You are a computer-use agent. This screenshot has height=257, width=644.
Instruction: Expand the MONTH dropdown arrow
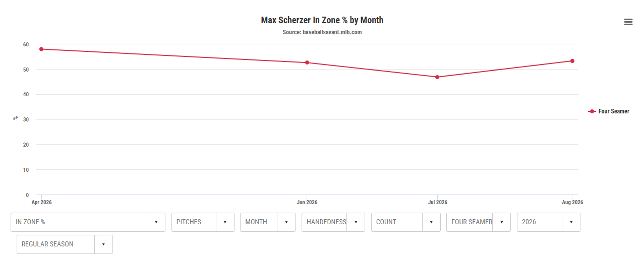coord(286,222)
